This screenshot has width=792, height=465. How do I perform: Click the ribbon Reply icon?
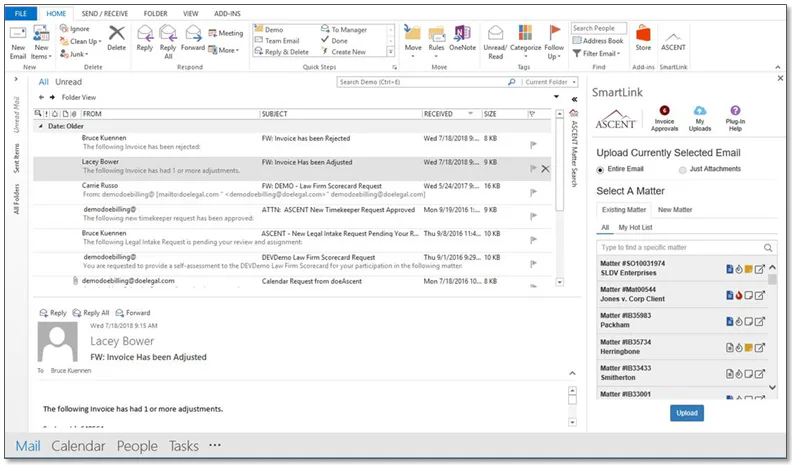[144, 34]
